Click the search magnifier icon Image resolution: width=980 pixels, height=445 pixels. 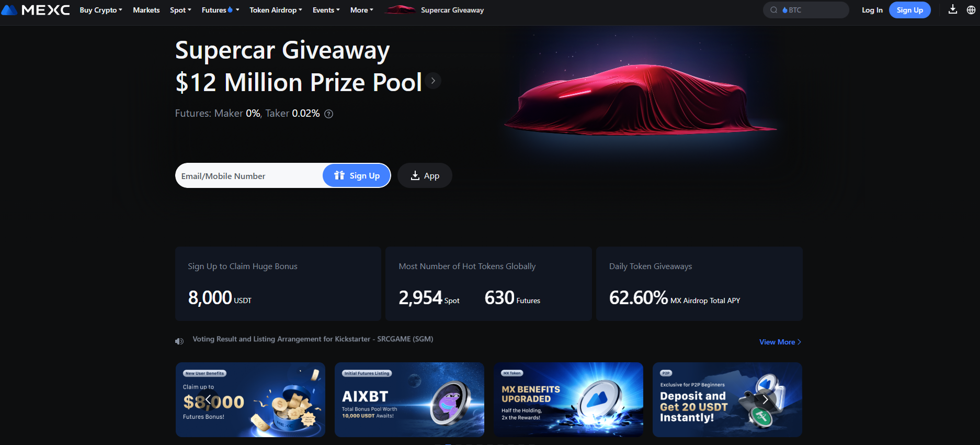pyautogui.click(x=774, y=10)
